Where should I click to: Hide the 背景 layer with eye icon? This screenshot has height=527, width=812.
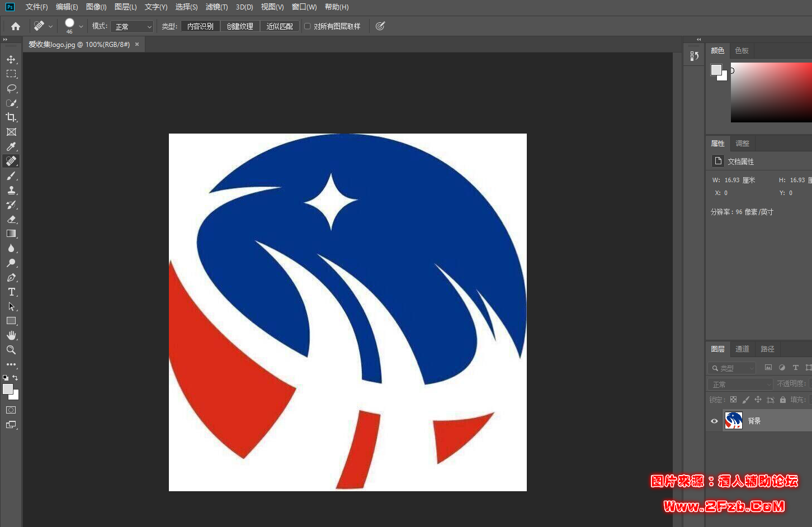tap(714, 421)
